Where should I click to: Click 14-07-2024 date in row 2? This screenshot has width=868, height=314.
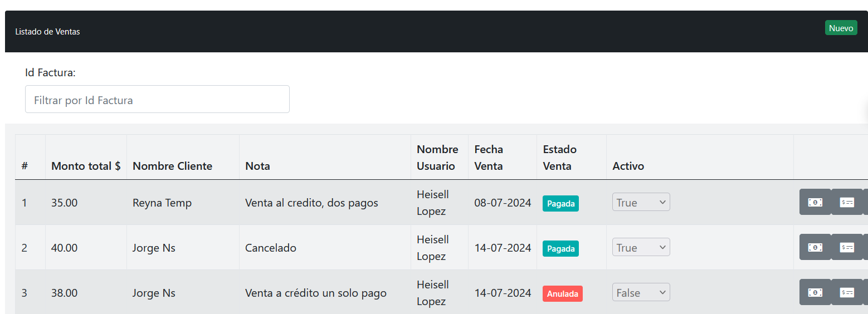pos(503,248)
